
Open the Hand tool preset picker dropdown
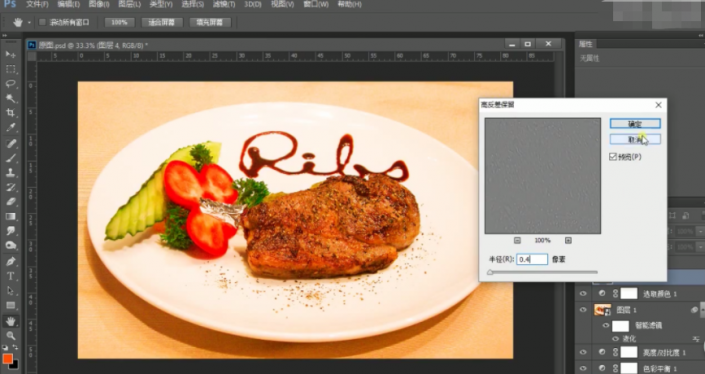[x=29, y=22]
